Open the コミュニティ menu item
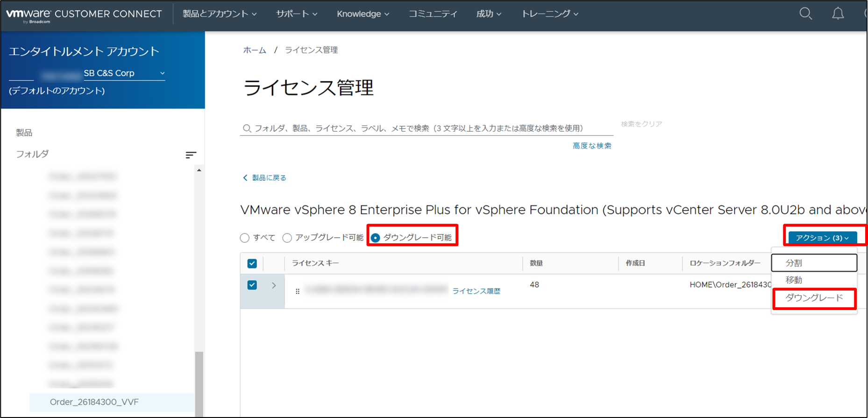Image resolution: width=868 pixels, height=418 pixels. coord(433,14)
